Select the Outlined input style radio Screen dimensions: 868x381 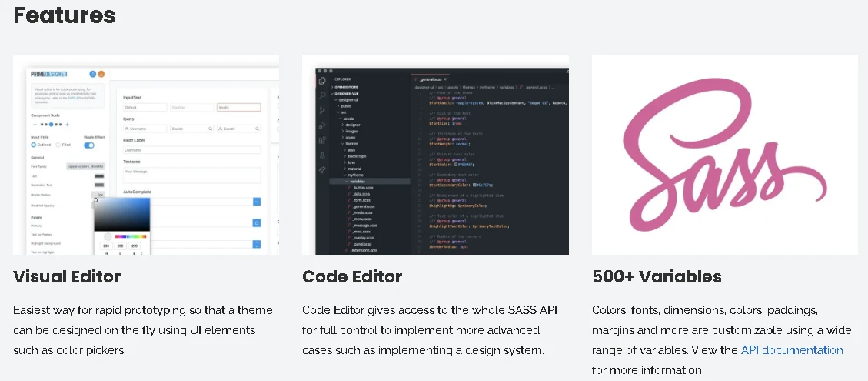click(34, 145)
